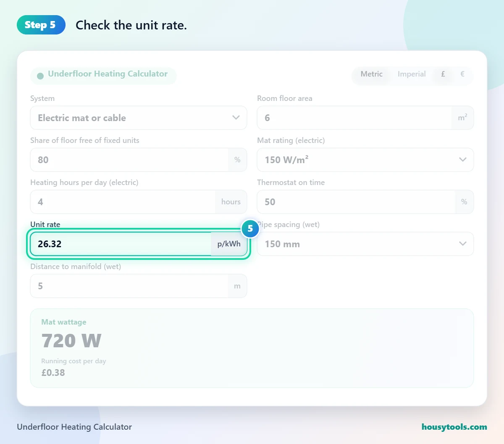Click the Mat rating (electric) label

coord(291,140)
